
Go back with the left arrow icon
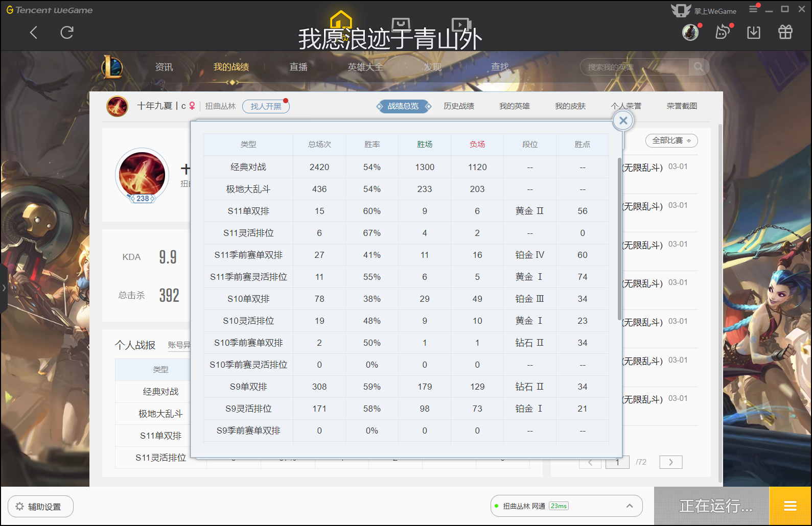click(34, 33)
